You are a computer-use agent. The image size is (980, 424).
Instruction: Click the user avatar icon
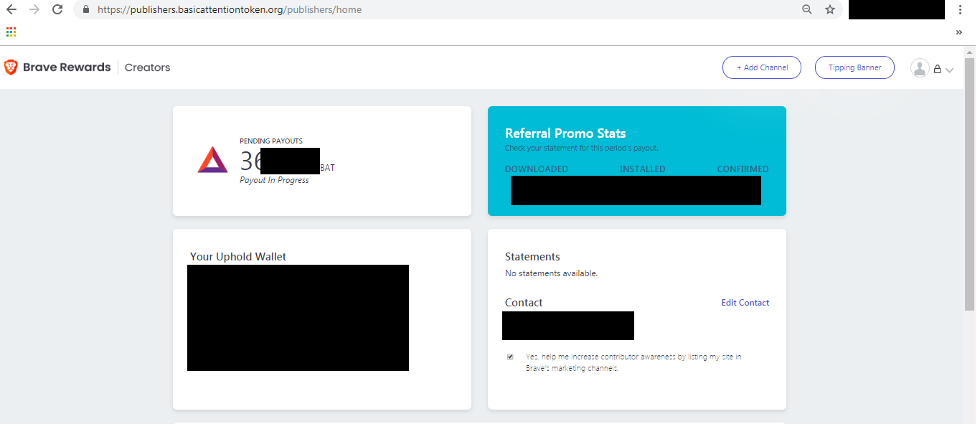pyautogui.click(x=920, y=68)
